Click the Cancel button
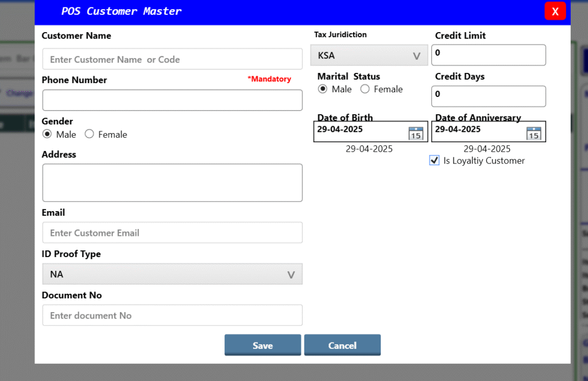Viewport: 588px width, 381px height. (x=342, y=345)
